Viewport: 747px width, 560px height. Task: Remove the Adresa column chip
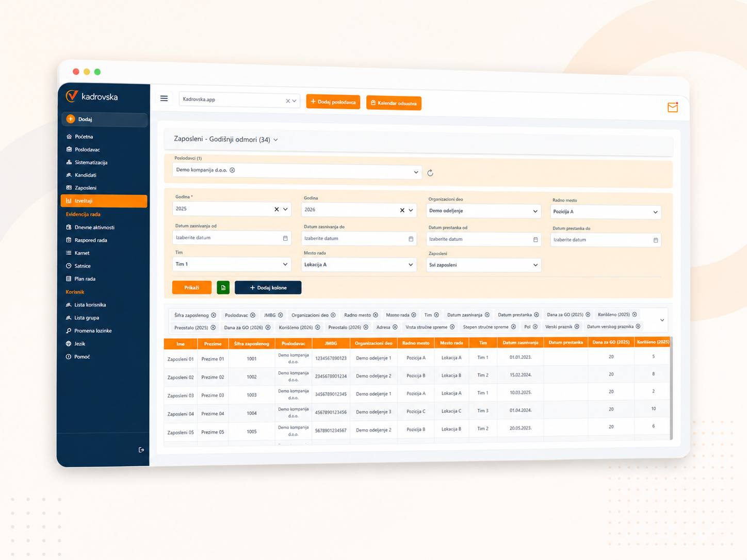pos(395,327)
